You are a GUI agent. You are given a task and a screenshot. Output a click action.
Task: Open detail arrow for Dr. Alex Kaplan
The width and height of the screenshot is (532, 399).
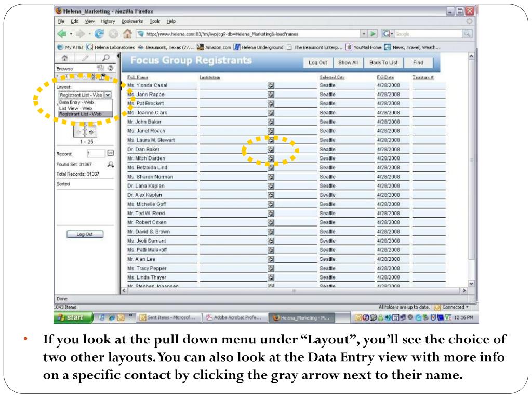pyautogui.click(x=271, y=195)
